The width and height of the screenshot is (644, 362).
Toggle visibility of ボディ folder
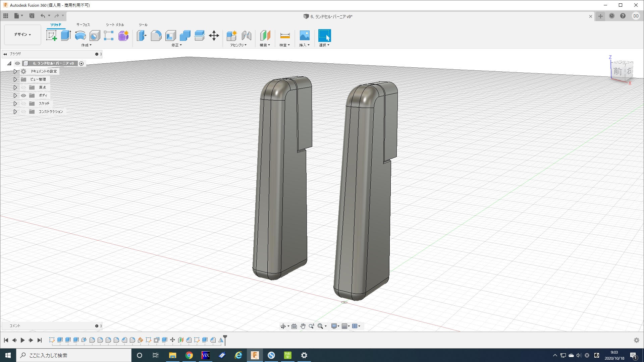point(23,96)
